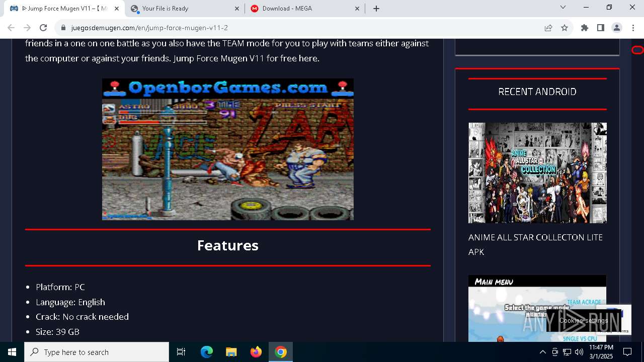Go back to the previous page
This screenshot has width=644, height=362.
pyautogui.click(x=11, y=28)
